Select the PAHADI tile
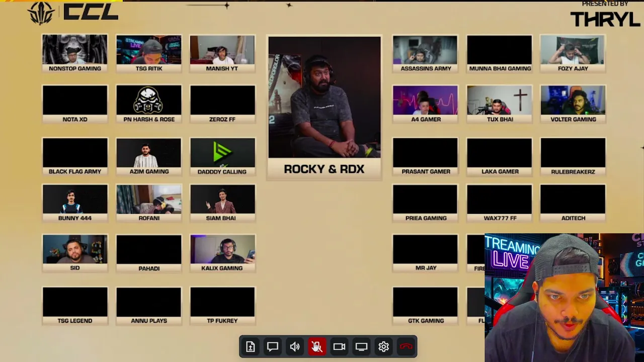 pos(149,253)
